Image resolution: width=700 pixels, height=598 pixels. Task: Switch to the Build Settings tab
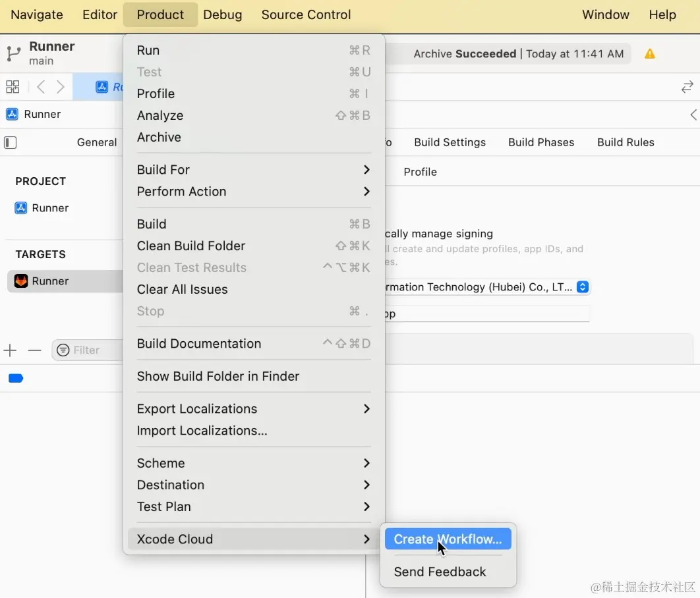coord(450,143)
